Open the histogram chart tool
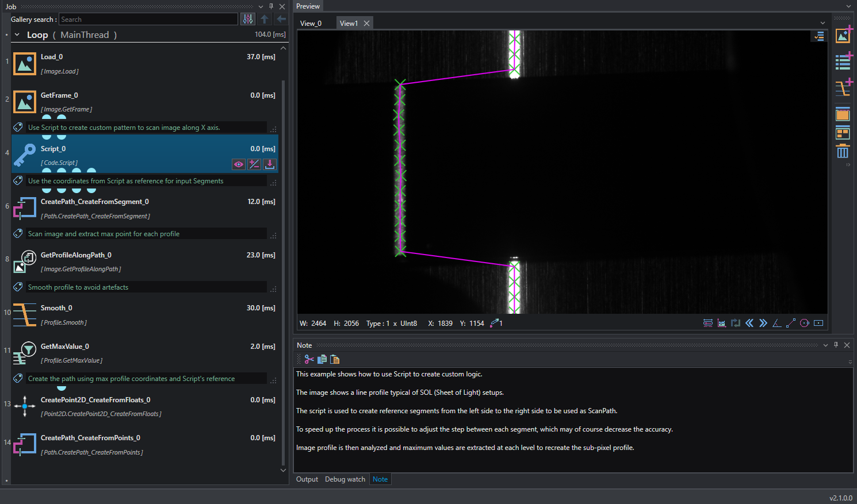The image size is (857, 504). 722,323
